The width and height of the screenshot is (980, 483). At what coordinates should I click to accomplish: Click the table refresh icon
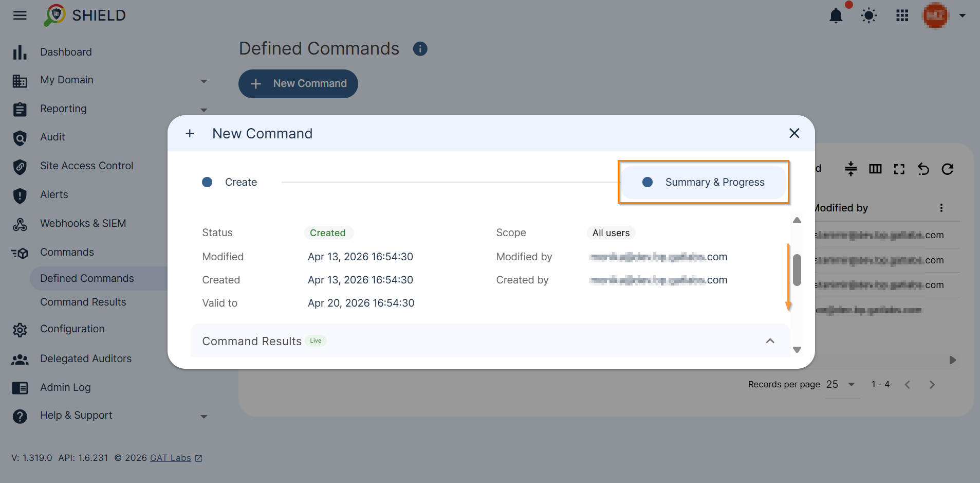948,169
